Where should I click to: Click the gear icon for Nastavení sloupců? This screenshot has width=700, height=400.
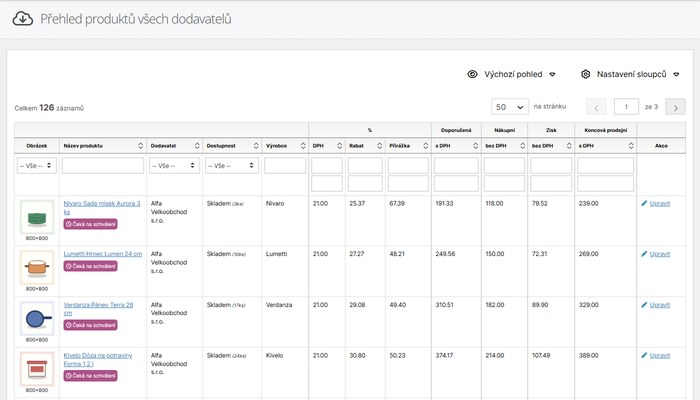point(586,74)
